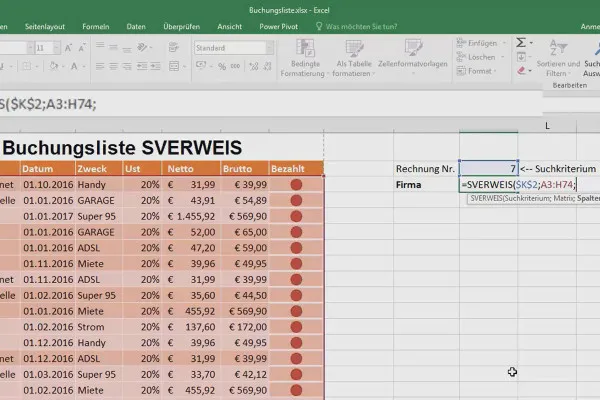The height and width of the screenshot is (400, 600).
Task: Toggle left text alignment
Action: click(x=100, y=66)
